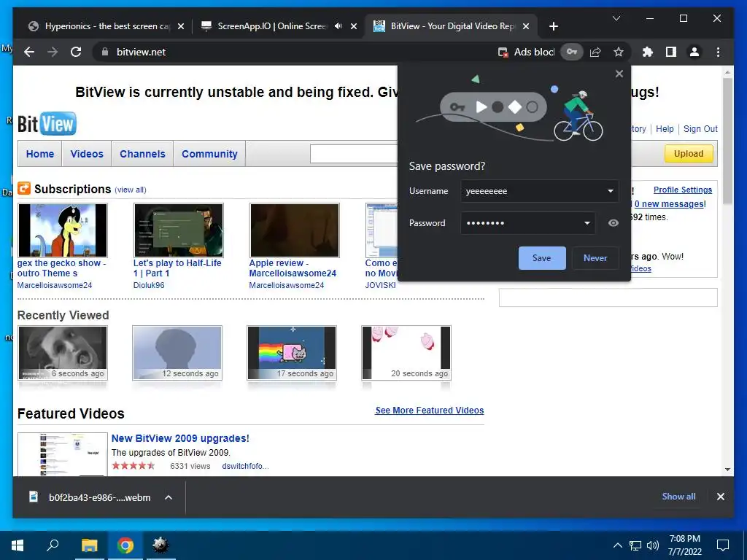The width and height of the screenshot is (747, 560).
Task: Open Dioluk96 channel link
Action: point(149,285)
